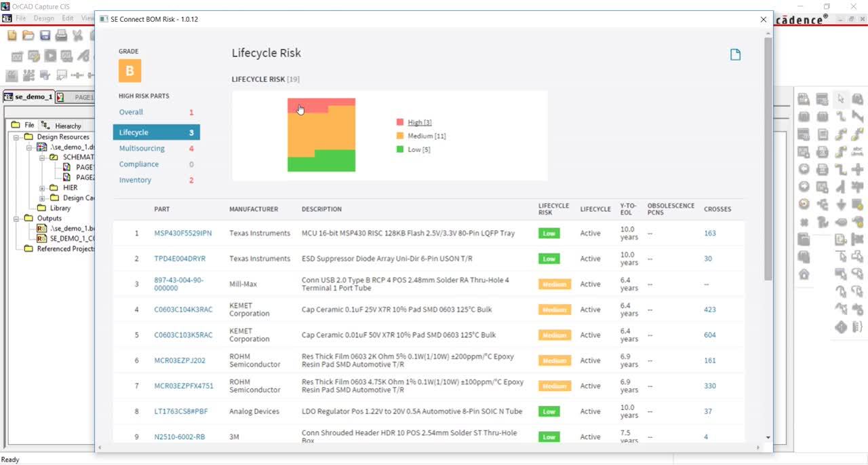Click the CROSSES column header

[717, 209]
